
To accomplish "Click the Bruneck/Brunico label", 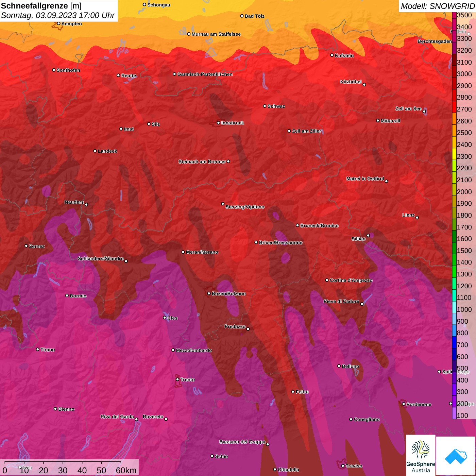I will point(319,225).
